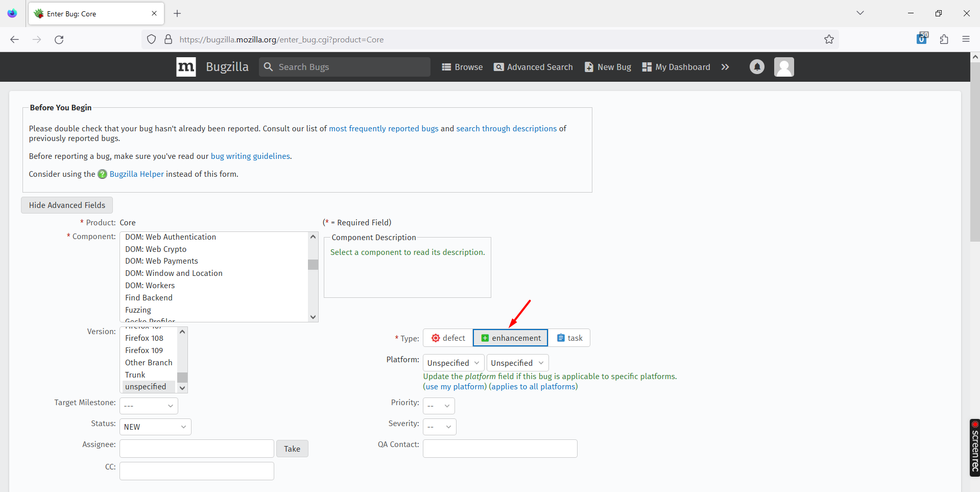Open Advanced Search from the navbar

533,66
